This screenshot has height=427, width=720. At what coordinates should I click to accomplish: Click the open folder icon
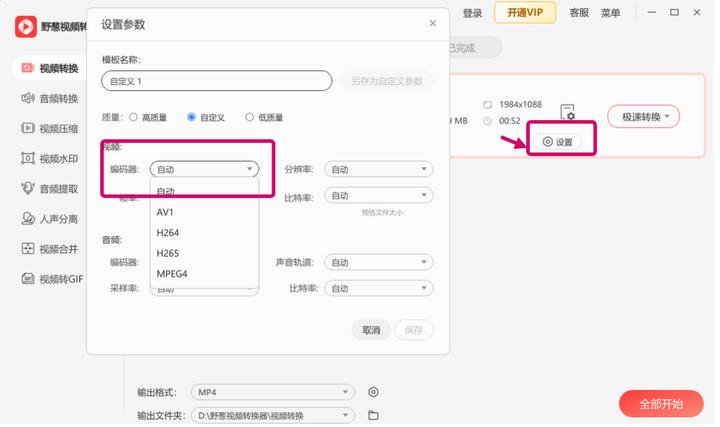pos(373,416)
